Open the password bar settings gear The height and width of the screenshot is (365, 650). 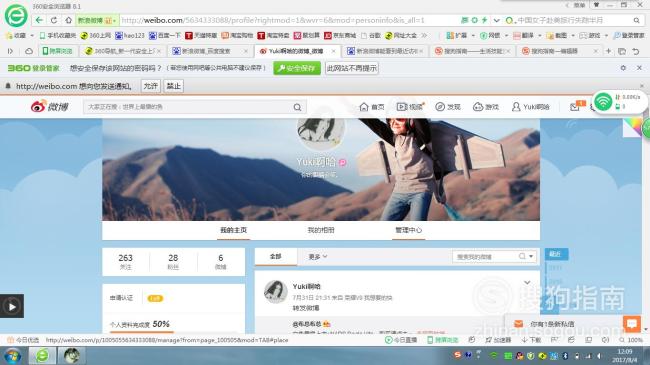(x=623, y=68)
